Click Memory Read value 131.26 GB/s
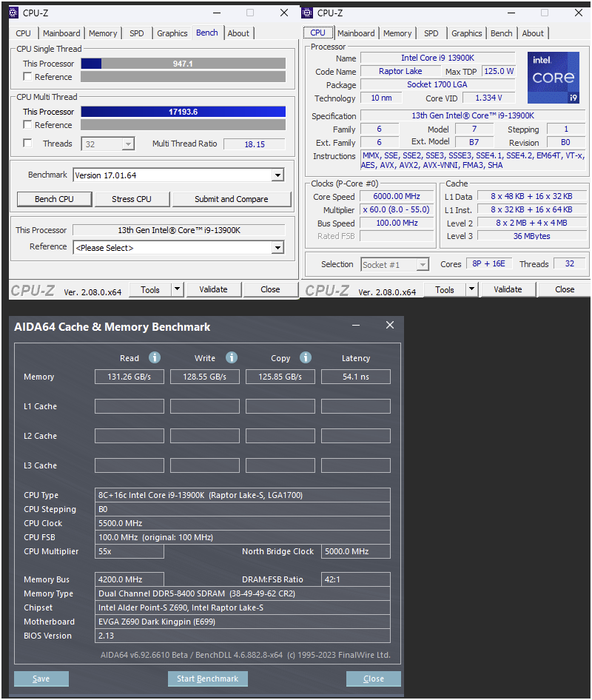 (x=129, y=377)
